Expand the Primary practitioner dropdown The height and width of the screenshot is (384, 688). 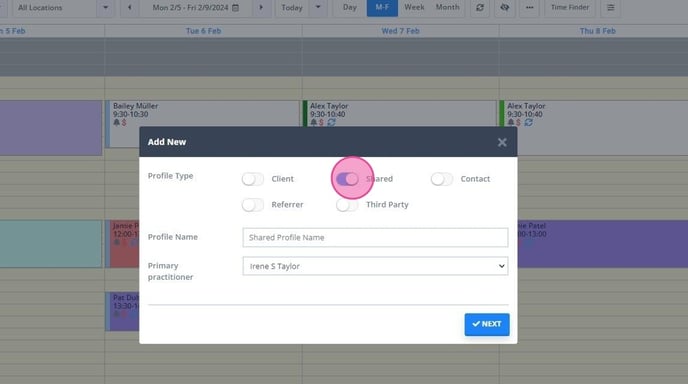(x=375, y=266)
